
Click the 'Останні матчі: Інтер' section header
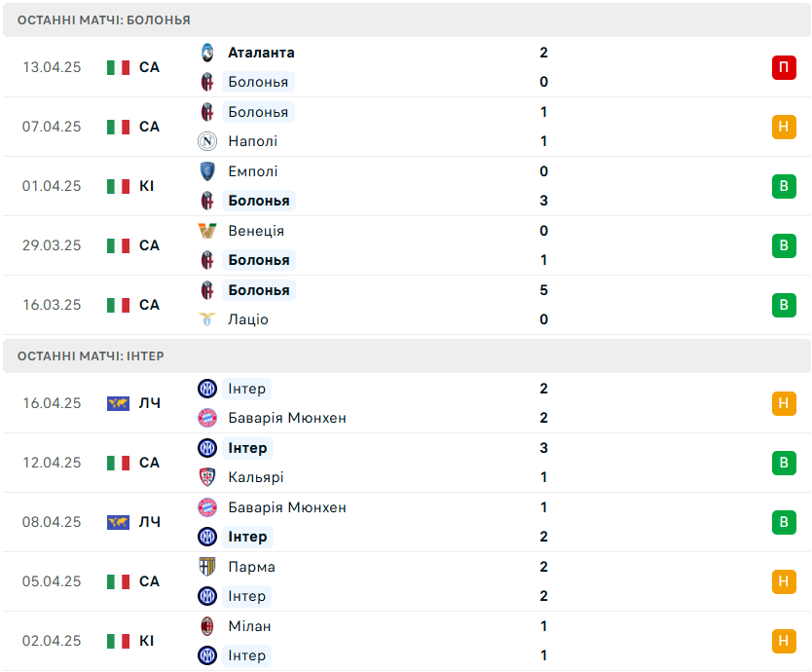coord(91,356)
